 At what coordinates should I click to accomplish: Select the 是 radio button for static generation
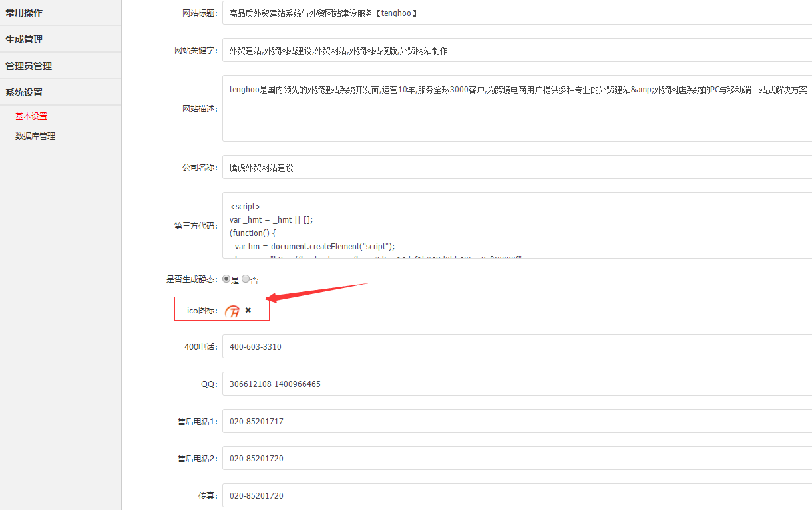coord(226,279)
